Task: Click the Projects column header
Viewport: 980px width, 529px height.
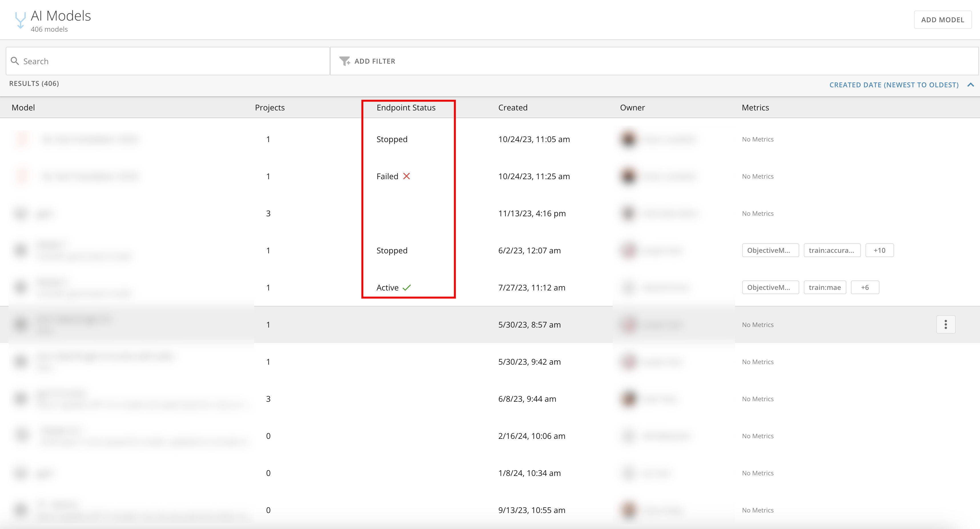Action: (x=270, y=108)
